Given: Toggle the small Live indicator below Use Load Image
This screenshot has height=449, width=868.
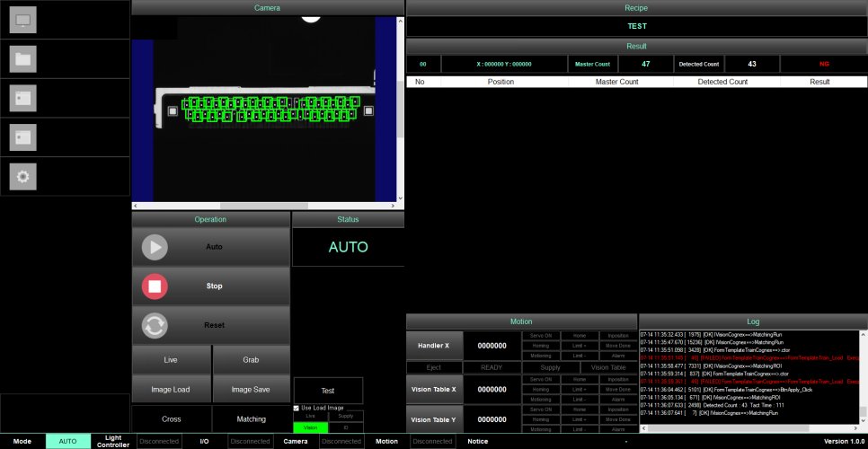Looking at the screenshot, I should [x=311, y=416].
